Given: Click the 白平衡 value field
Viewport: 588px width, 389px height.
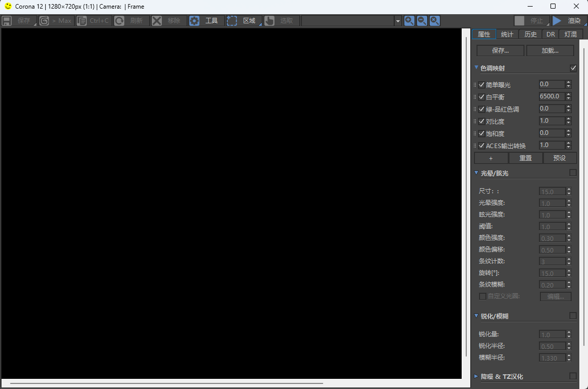Looking at the screenshot, I should click(551, 96).
